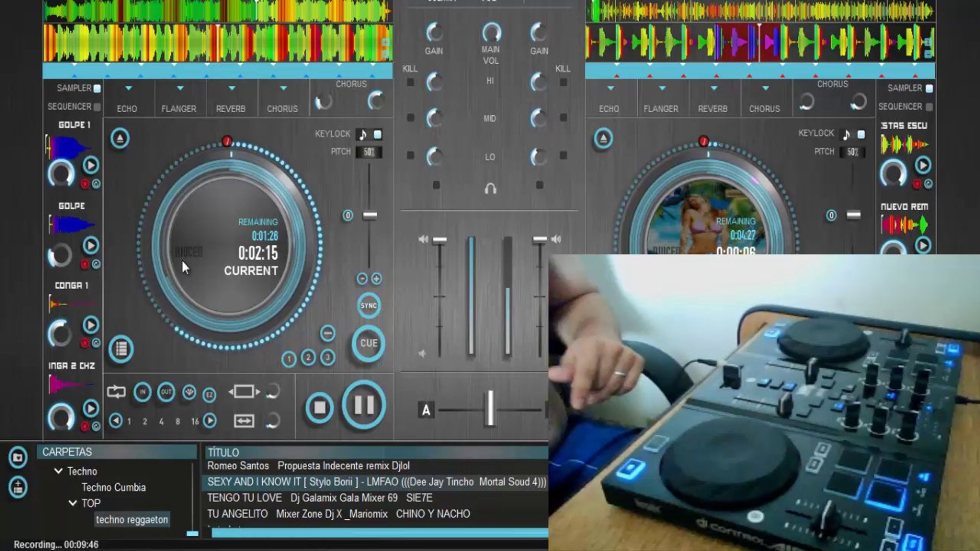This screenshot has width=980, height=551.
Task: Select the techno reggaeton folder
Action: point(132,519)
